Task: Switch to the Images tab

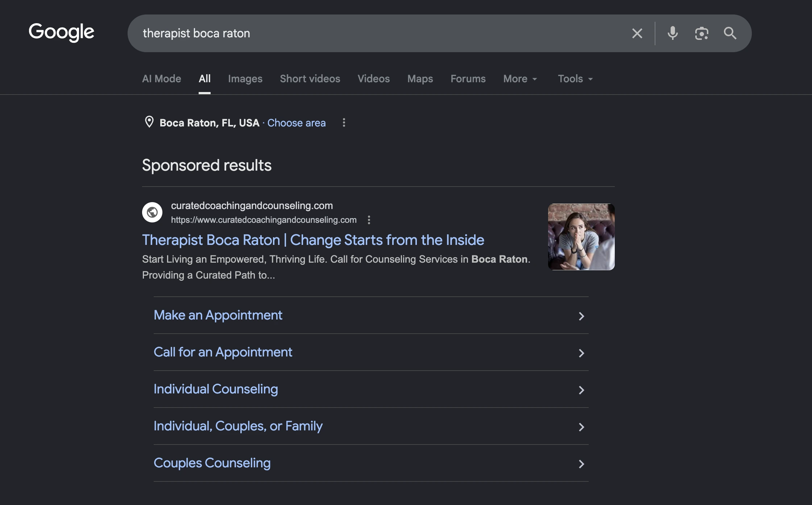Action: [x=245, y=79]
